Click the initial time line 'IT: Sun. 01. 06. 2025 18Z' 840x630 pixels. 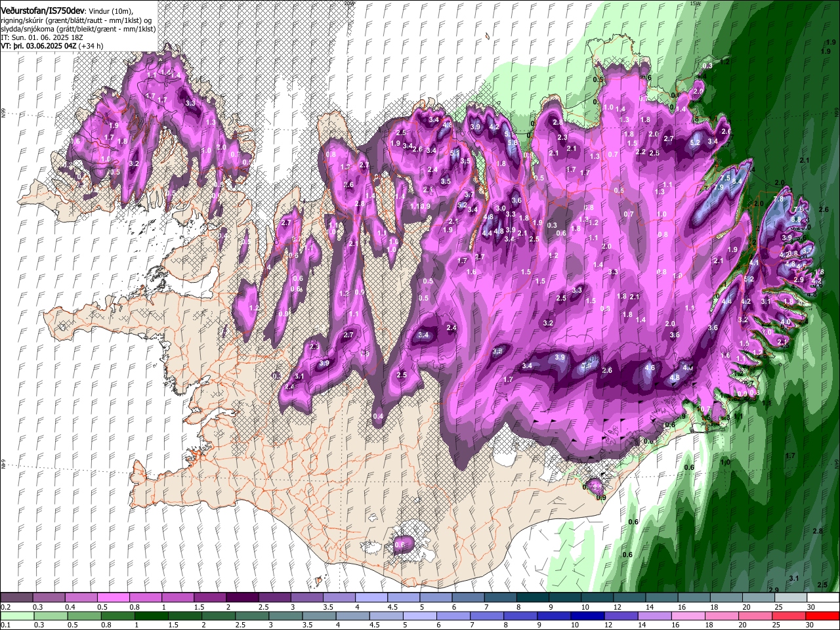[x=42, y=38]
